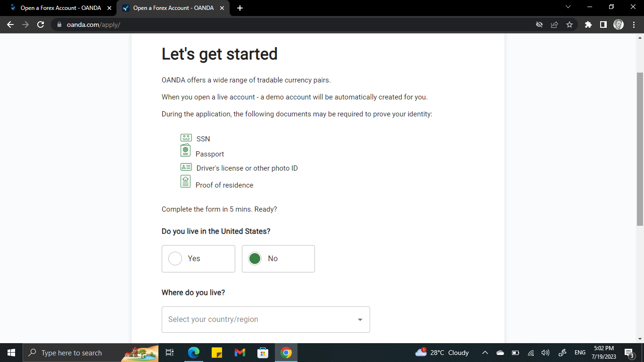Click the taskbar search box
644x362 pixels.
91,353
